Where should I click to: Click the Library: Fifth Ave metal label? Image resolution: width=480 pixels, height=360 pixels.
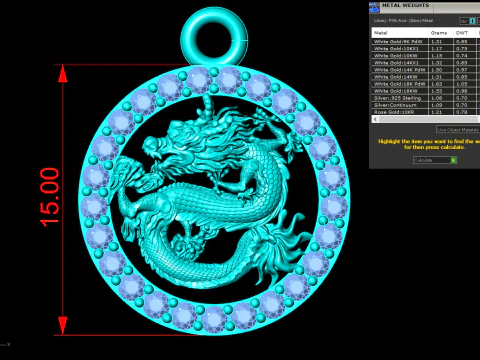[403, 21]
